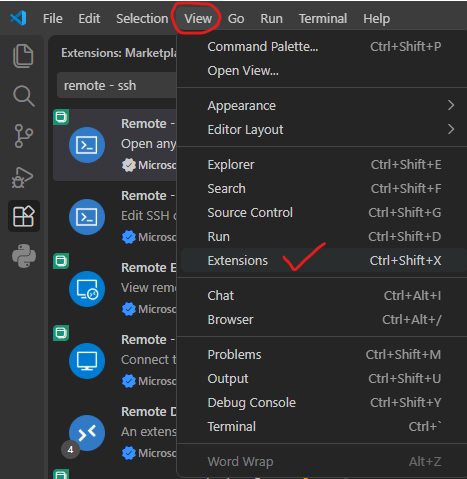Expand the Appearance submenu

323,106
